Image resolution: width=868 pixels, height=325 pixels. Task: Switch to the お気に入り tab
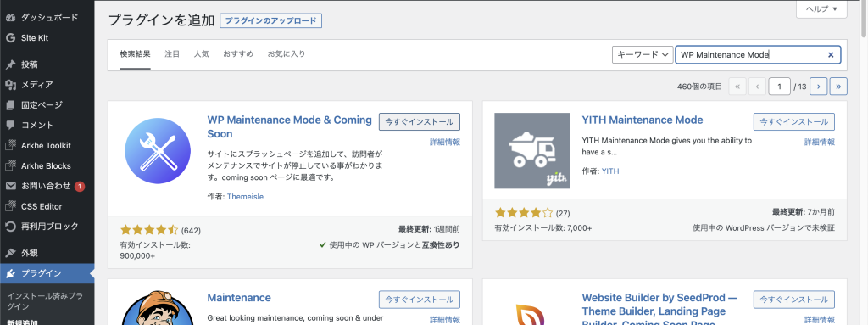[x=287, y=54]
